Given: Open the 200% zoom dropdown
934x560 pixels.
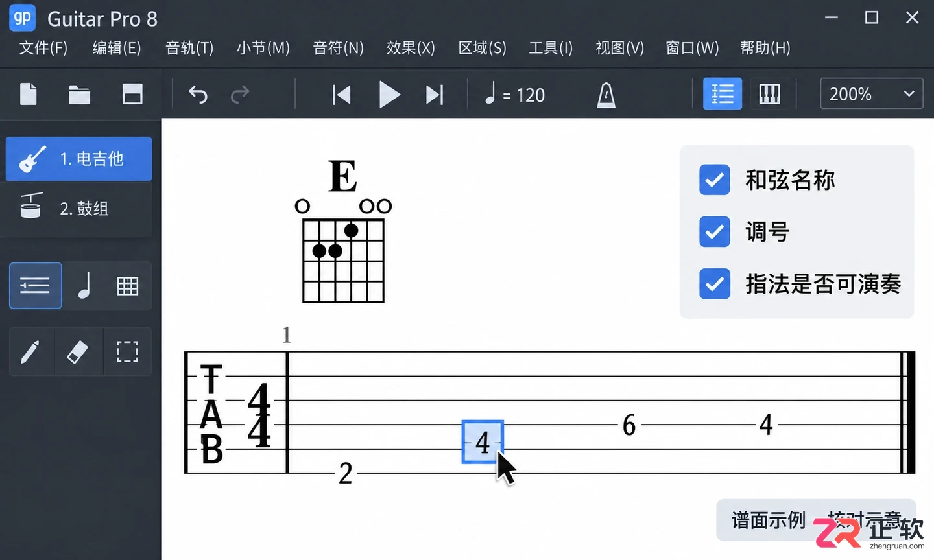Looking at the screenshot, I should point(871,94).
